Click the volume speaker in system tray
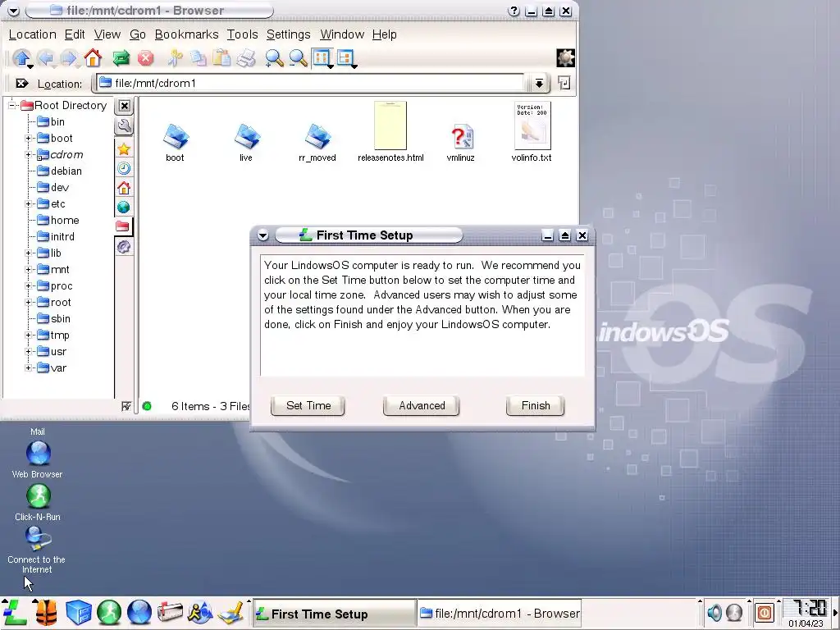Viewport: 840px width, 630px height. tap(714, 612)
